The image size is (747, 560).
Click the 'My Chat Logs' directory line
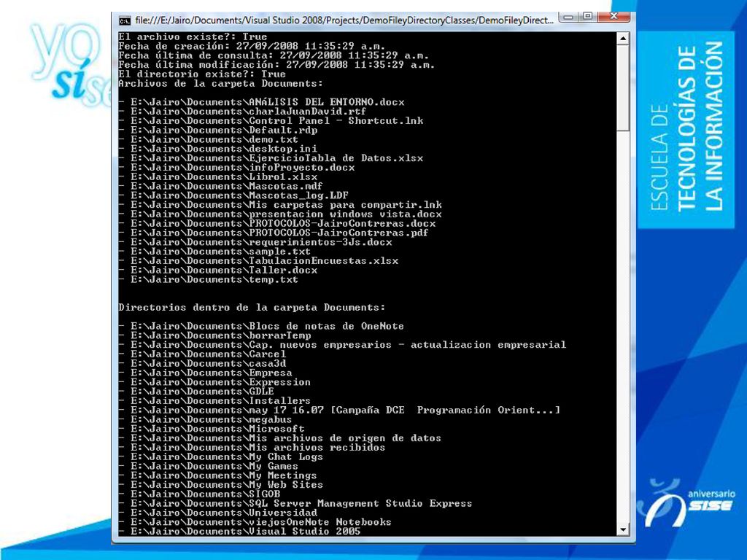[221, 456]
